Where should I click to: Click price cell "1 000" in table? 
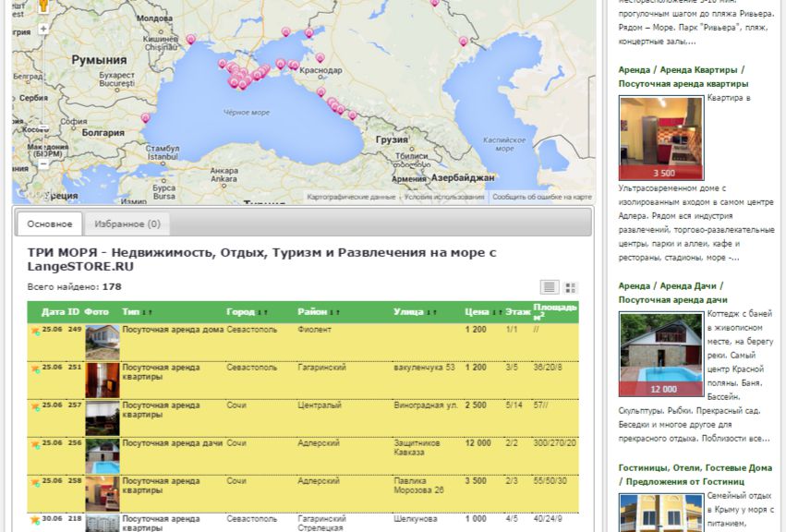tap(476, 519)
